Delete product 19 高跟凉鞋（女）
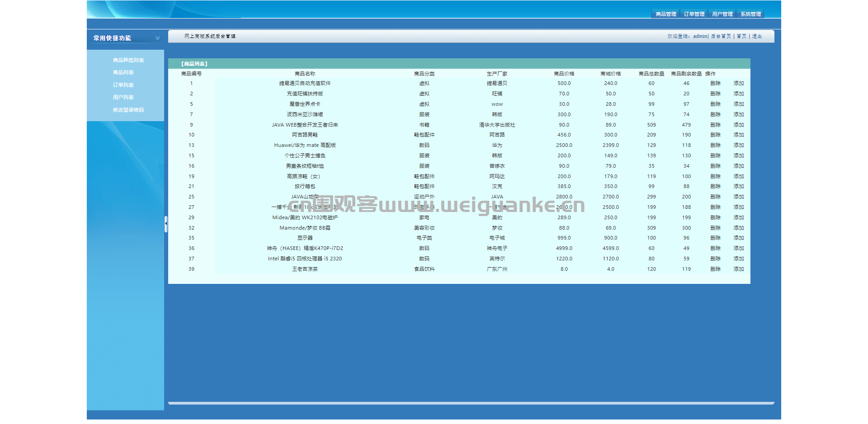Viewport: 868px width, 424px height. pos(715,176)
